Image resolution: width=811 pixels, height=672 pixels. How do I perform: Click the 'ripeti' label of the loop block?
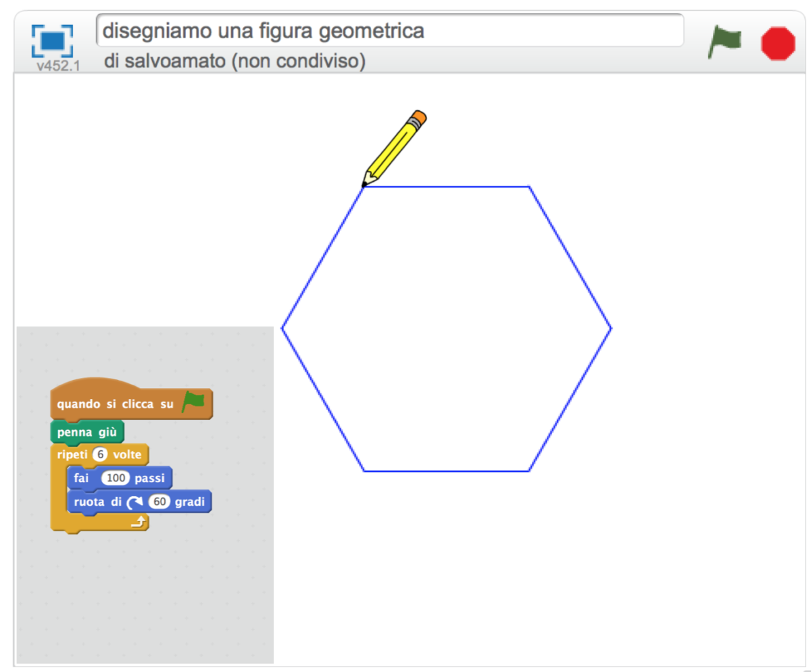click(73, 454)
